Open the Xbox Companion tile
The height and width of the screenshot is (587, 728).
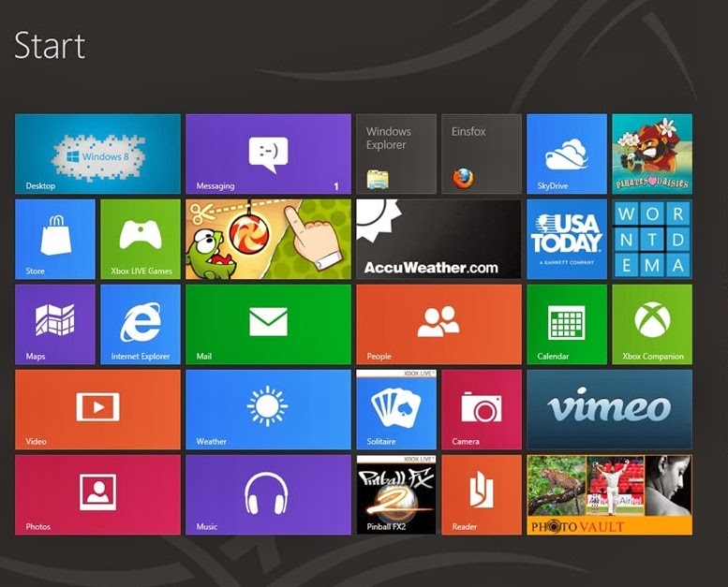[x=652, y=324]
